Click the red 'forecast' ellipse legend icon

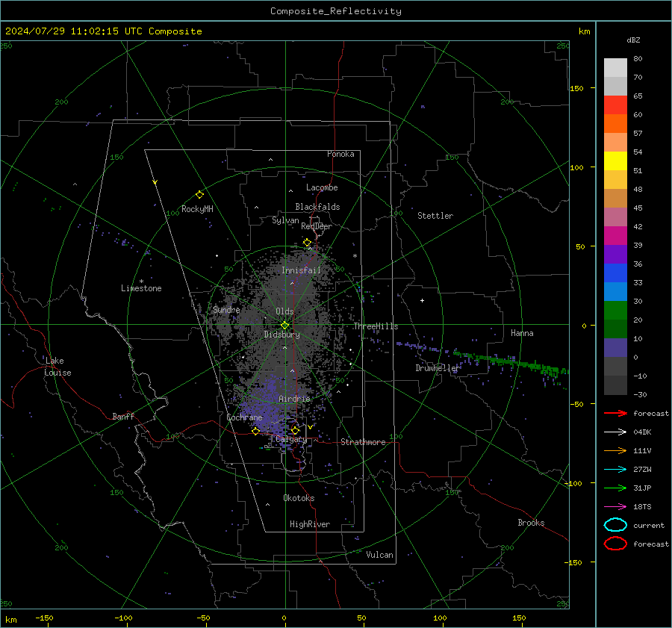[615, 544]
